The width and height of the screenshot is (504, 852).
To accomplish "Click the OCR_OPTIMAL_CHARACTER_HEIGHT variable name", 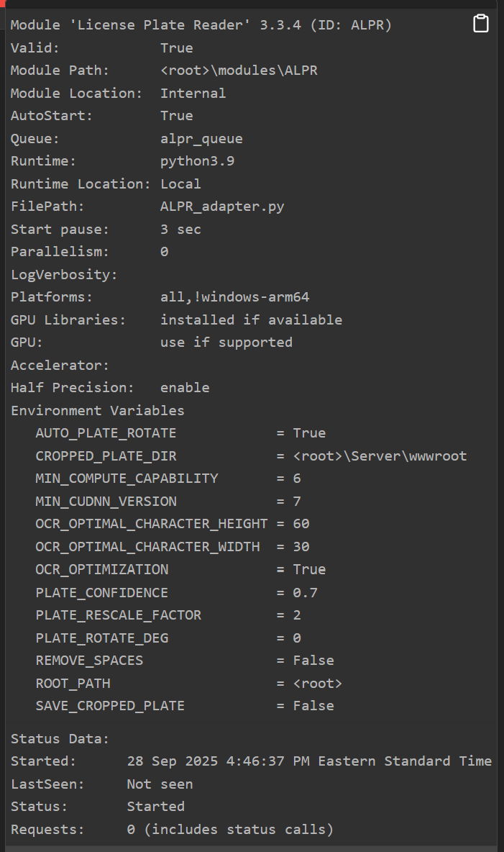I will (151, 524).
